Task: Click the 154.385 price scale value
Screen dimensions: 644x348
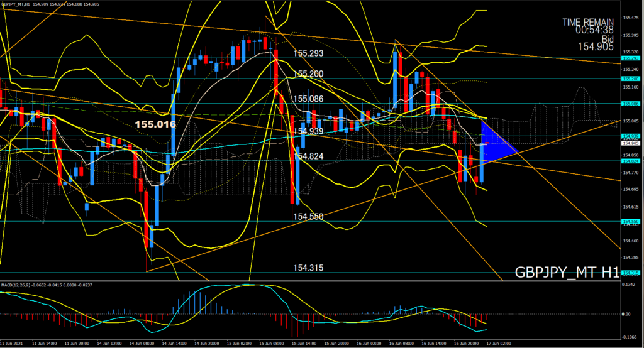Action: coord(630,258)
